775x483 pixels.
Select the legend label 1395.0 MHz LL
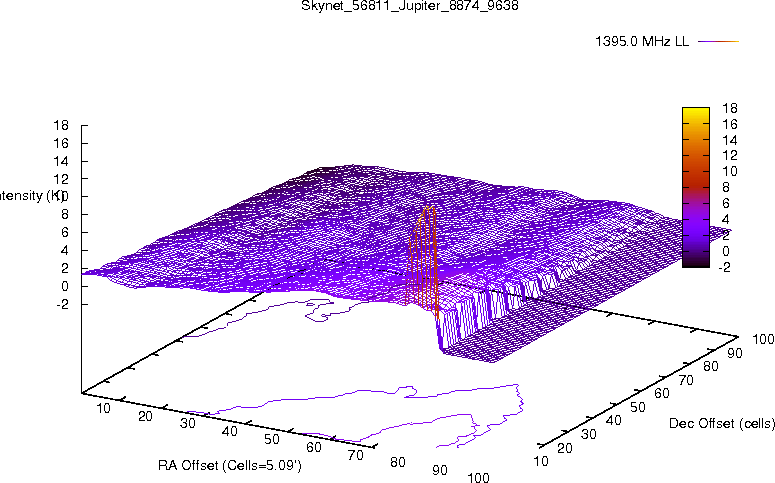642,42
